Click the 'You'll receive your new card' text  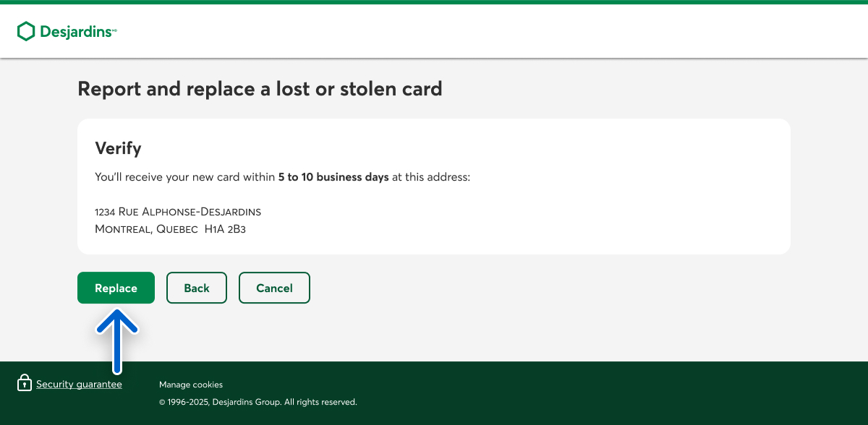(185, 176)
